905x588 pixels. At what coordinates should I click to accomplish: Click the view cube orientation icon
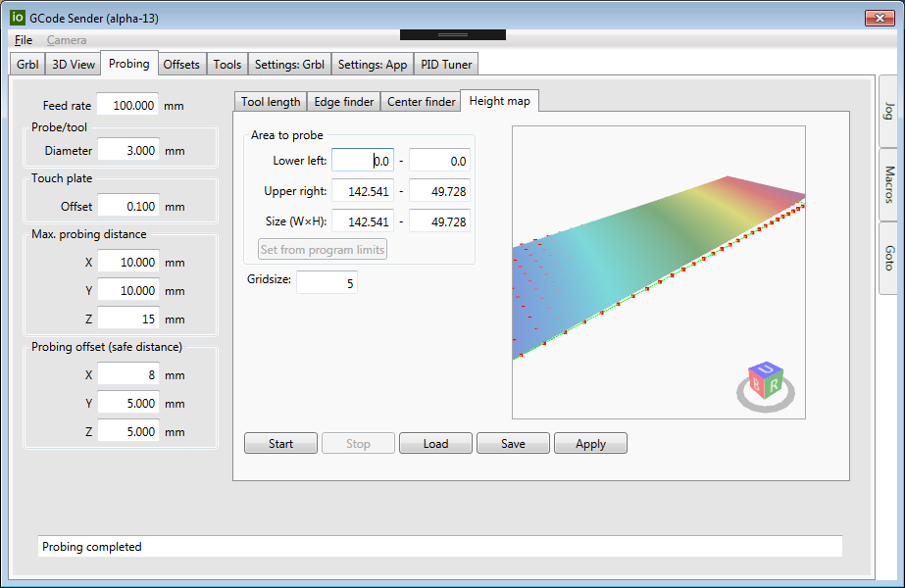pos(765,383)
